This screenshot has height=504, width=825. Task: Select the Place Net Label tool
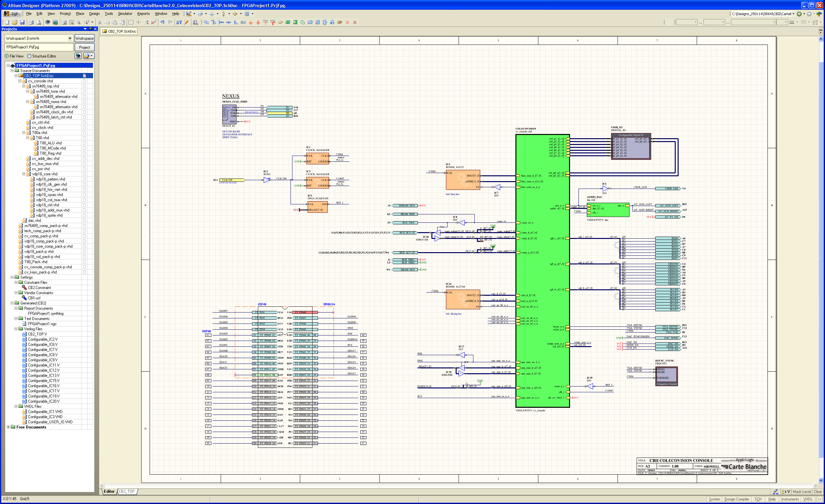(x=243, y=22)
